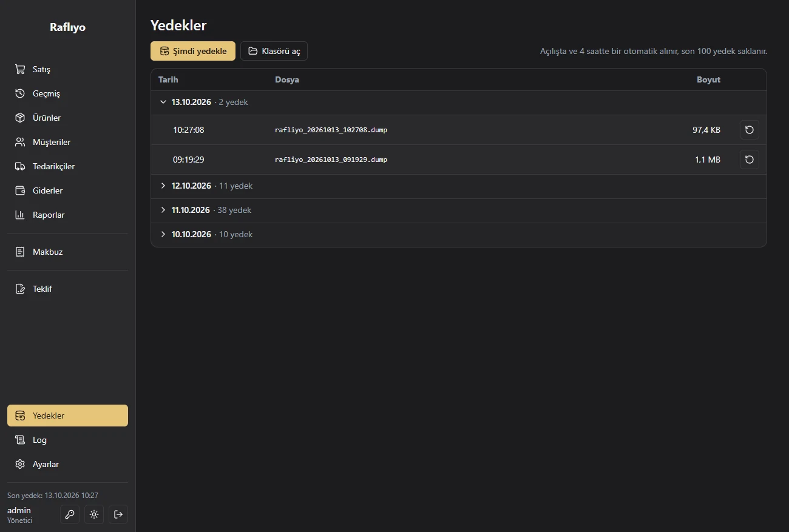Navigate to Tedarikçiler suppliers

[67, 166]
